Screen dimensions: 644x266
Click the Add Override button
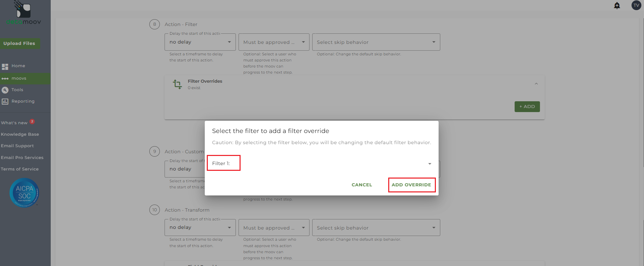coord(411,185)
